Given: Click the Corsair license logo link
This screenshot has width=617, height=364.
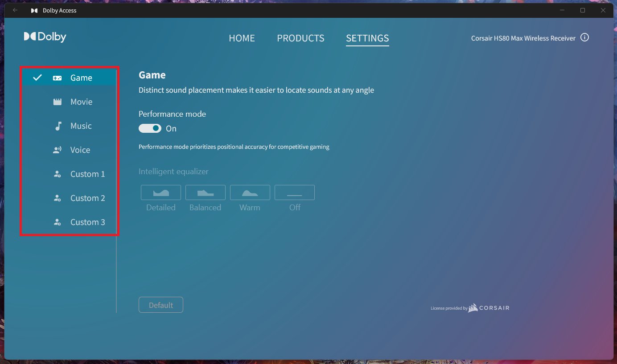Looking at the screenshot, I should coord(488,308).
